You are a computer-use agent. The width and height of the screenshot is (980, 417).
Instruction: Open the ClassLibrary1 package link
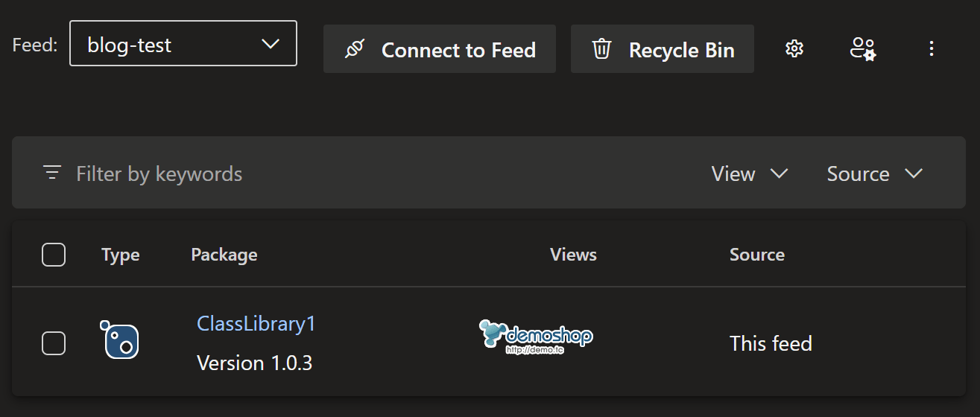256,324
